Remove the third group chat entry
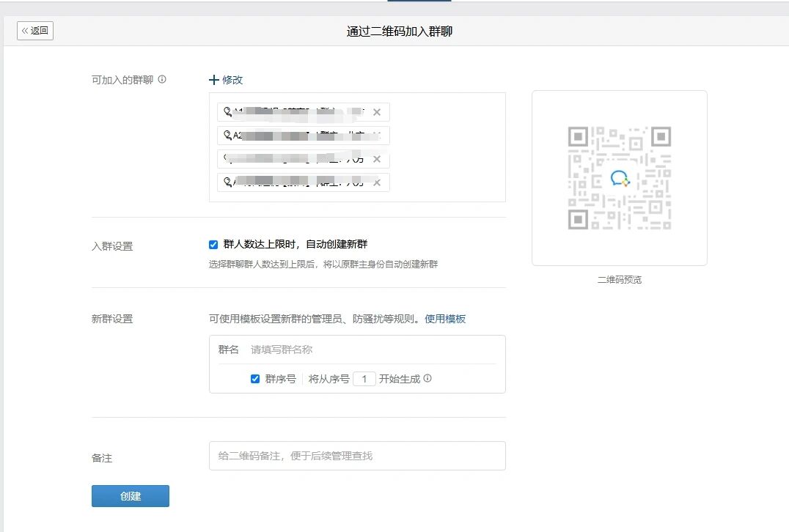The height and width of the screenshot is (532, 789). 377,159
